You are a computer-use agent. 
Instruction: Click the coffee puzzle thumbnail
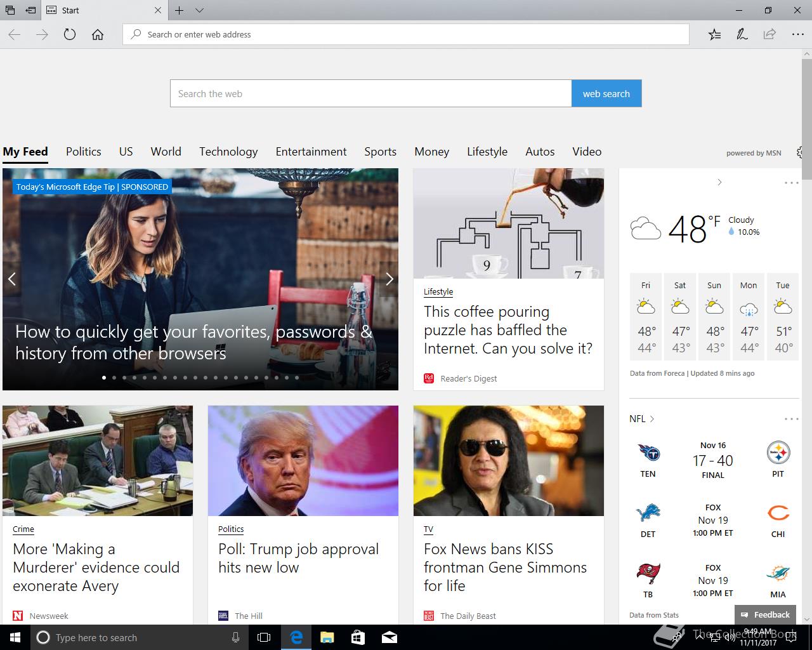(x=509, y=223)
